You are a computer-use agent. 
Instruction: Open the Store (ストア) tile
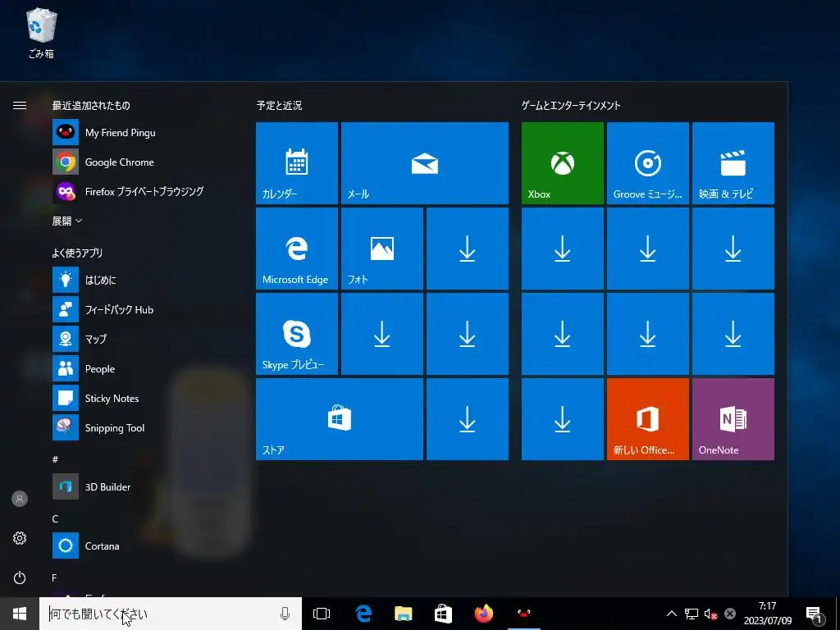[340, 419]
